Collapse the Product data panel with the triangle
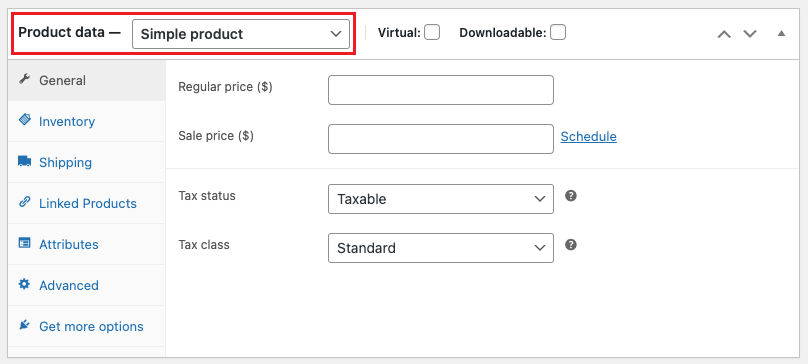808x364 pixels. click(781, 34)
